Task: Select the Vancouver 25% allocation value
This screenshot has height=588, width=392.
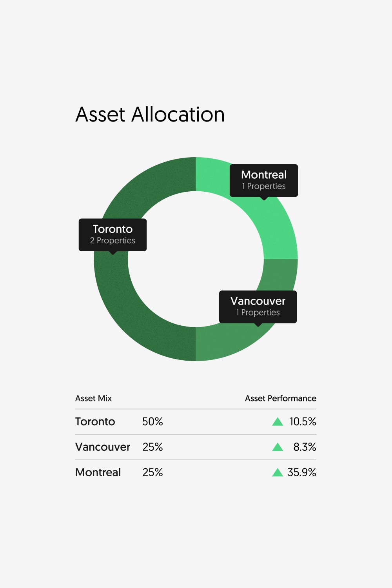Action: click(152, 447)
